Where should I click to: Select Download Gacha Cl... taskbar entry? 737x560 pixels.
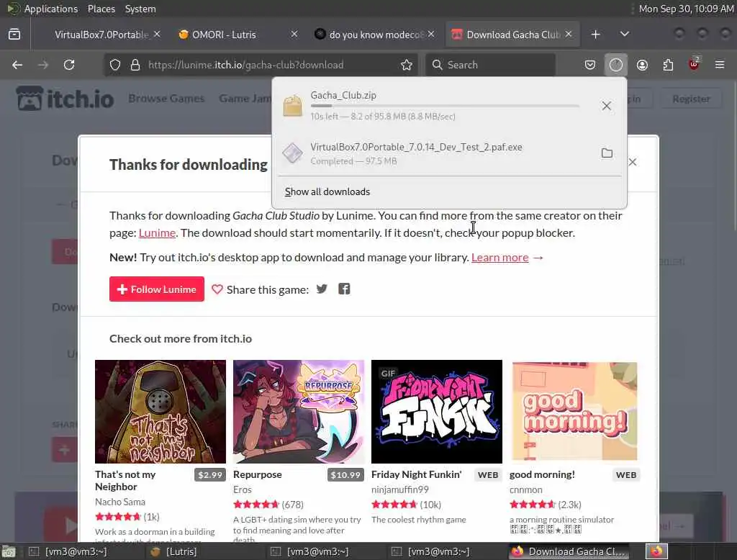569,551
